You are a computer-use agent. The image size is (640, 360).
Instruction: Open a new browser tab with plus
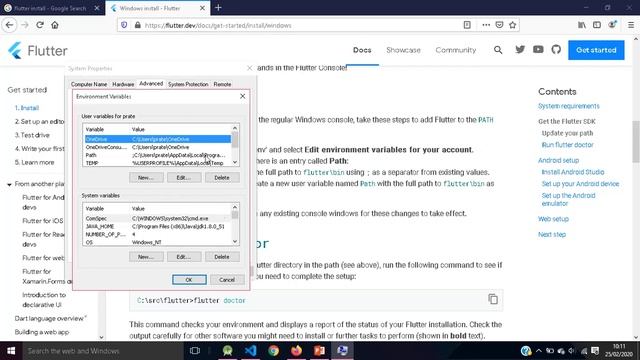coord(218,8)
